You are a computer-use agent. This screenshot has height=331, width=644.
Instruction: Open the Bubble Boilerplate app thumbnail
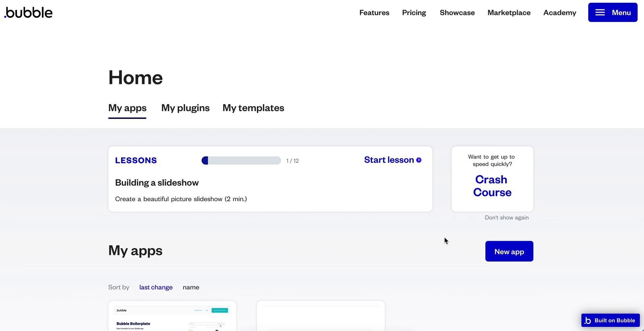[x=172, y=317]
